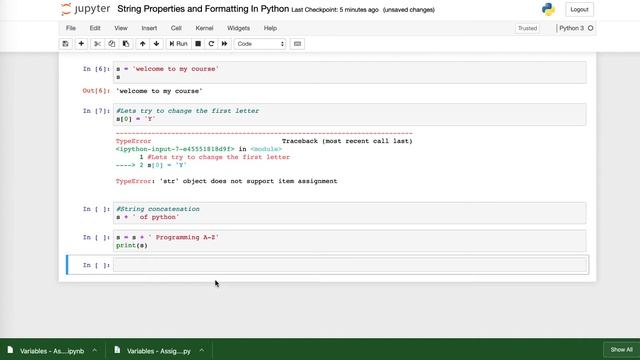Image resolution: width=640 pixels, height=360 pixels.
Task: Copy selected cells icon
Action: coord(111,44)
